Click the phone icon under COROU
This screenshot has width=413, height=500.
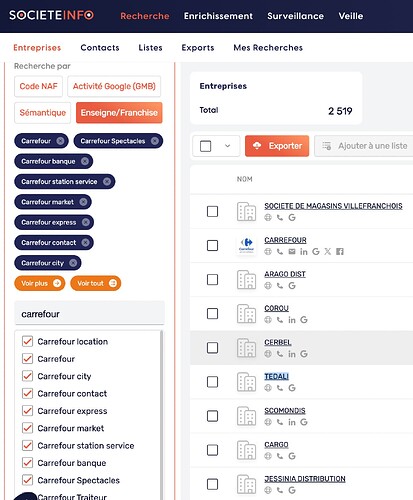click(x=280, y=320)
